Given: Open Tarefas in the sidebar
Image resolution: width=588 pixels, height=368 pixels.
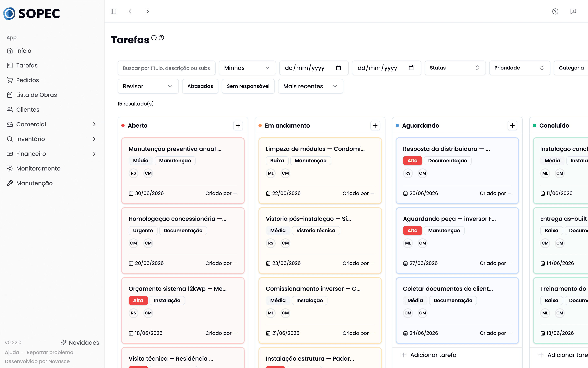Looking at the screenshot, I should pyautogui.click(x=52, y=65).
